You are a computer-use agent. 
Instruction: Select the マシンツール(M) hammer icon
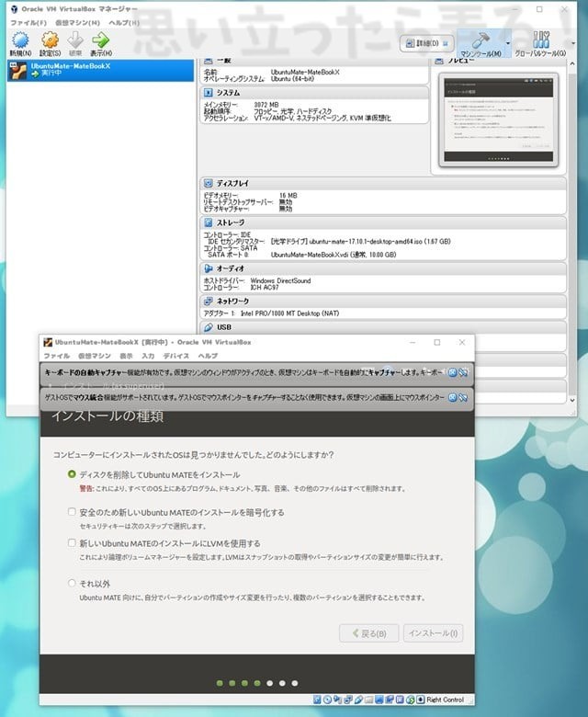point(481,40)
